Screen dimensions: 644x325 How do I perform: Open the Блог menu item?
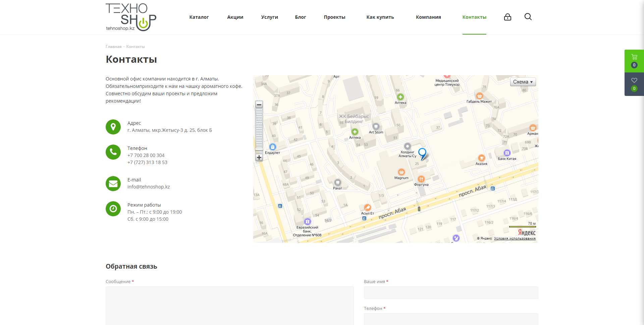click(x=301, y=17)
